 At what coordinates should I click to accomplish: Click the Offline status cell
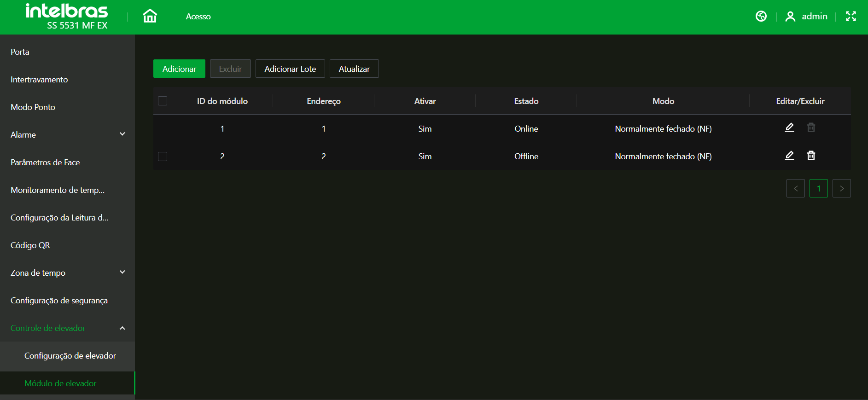pyautogui.click(x=526, y=157)
